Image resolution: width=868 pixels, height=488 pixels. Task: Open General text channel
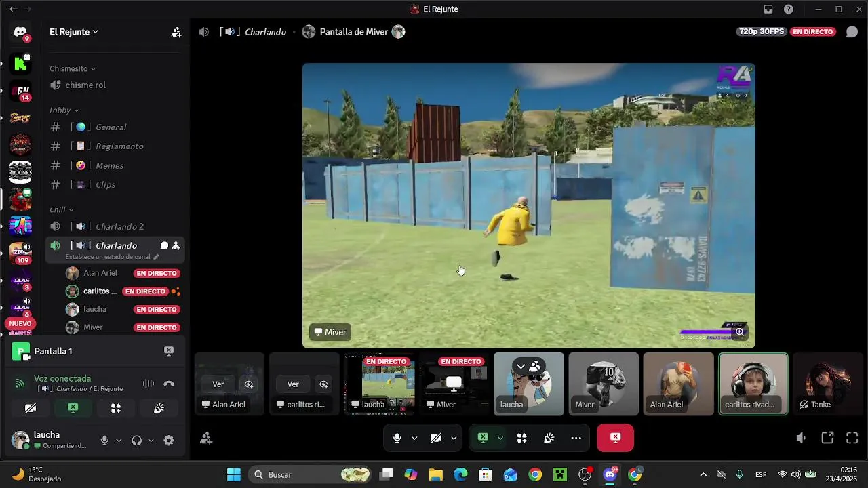coord(115,127)
